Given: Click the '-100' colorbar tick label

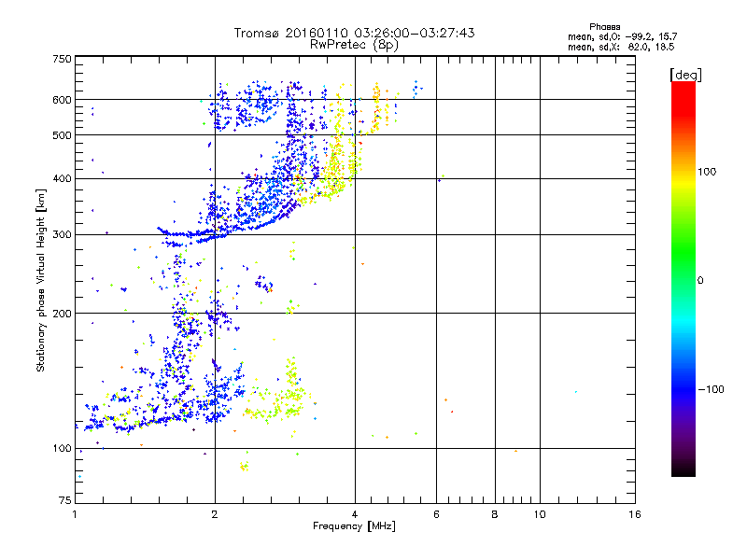Looking at the screenshot, I should (711, 389).
